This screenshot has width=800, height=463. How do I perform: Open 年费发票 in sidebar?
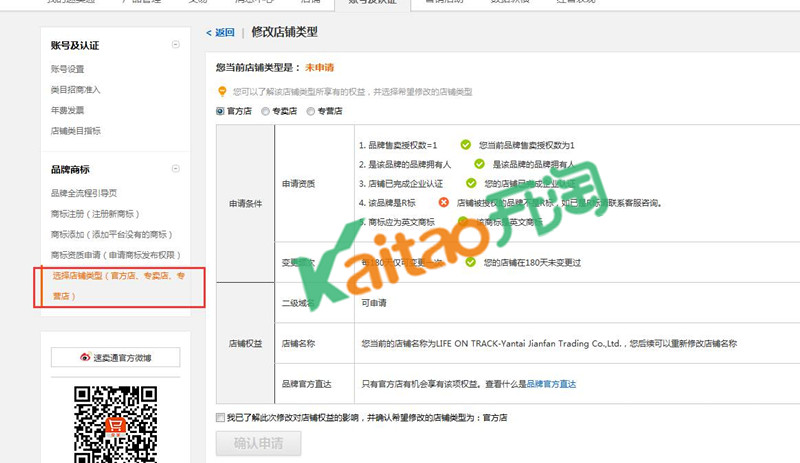pyautogui.click(x=67, y=110)
